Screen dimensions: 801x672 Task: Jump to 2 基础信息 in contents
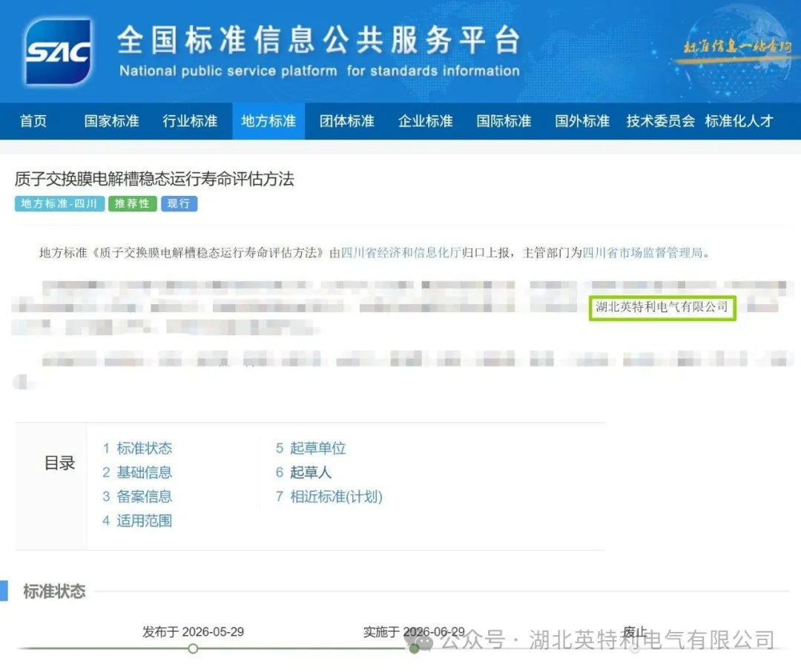pyautogui.click(x=137, y=472)
